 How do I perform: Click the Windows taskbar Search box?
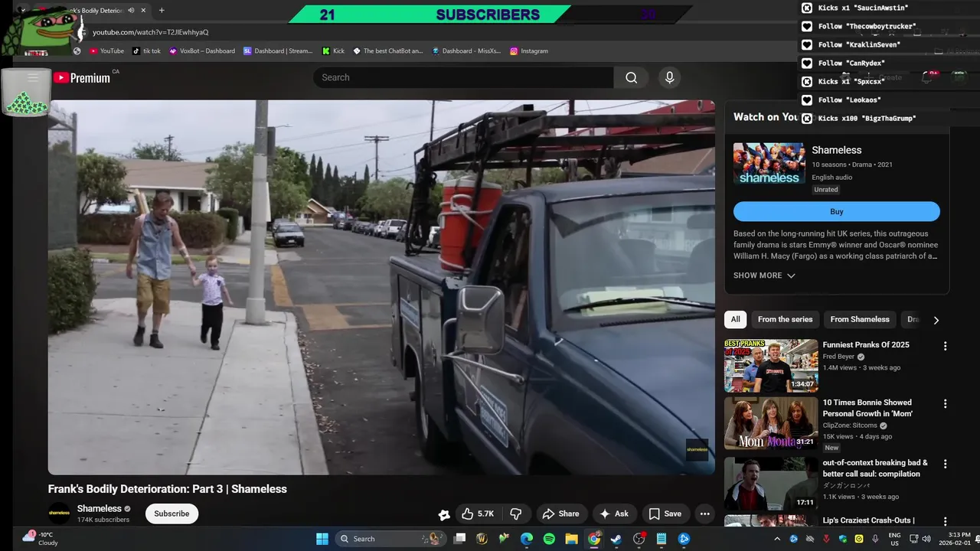coord(391,539)
